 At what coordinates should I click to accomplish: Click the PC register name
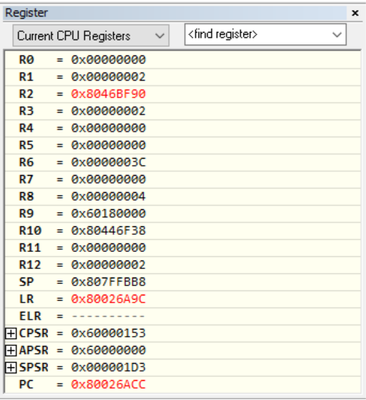[26, 384]
